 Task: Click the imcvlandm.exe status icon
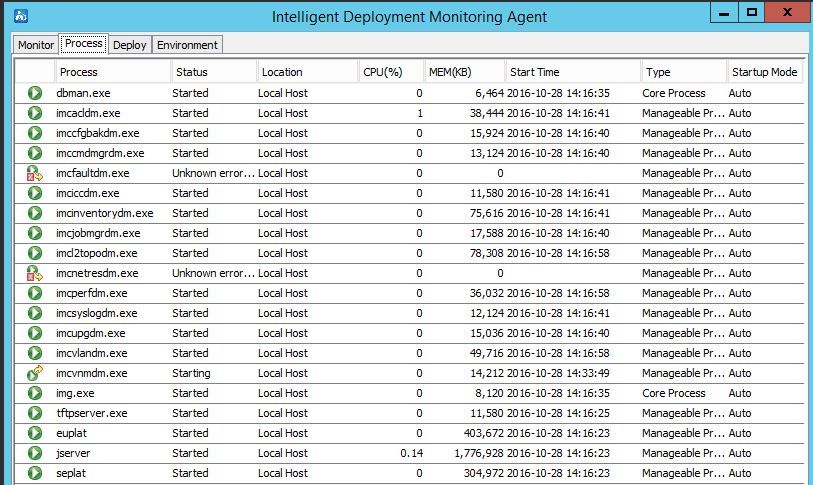click(x=35, y=353)
